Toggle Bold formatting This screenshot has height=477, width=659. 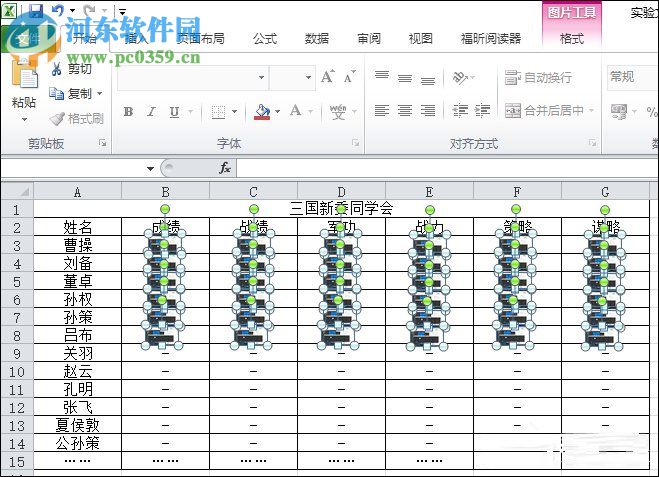click(128, 112)
